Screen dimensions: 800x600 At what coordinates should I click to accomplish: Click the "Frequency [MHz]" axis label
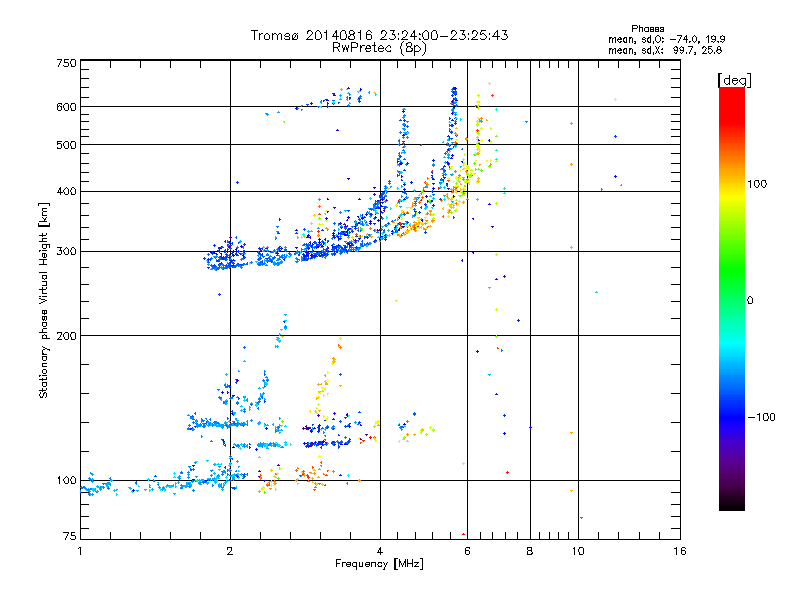[379, 564]
